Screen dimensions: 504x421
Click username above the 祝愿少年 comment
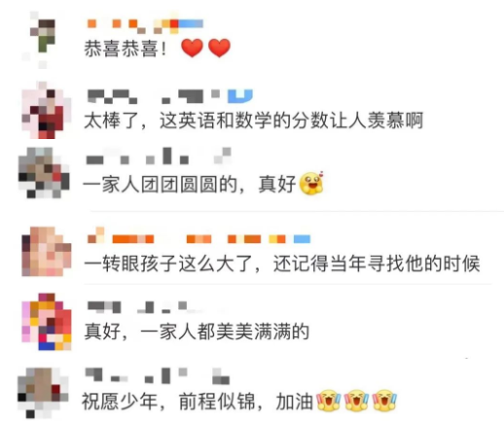coord(158,376)
